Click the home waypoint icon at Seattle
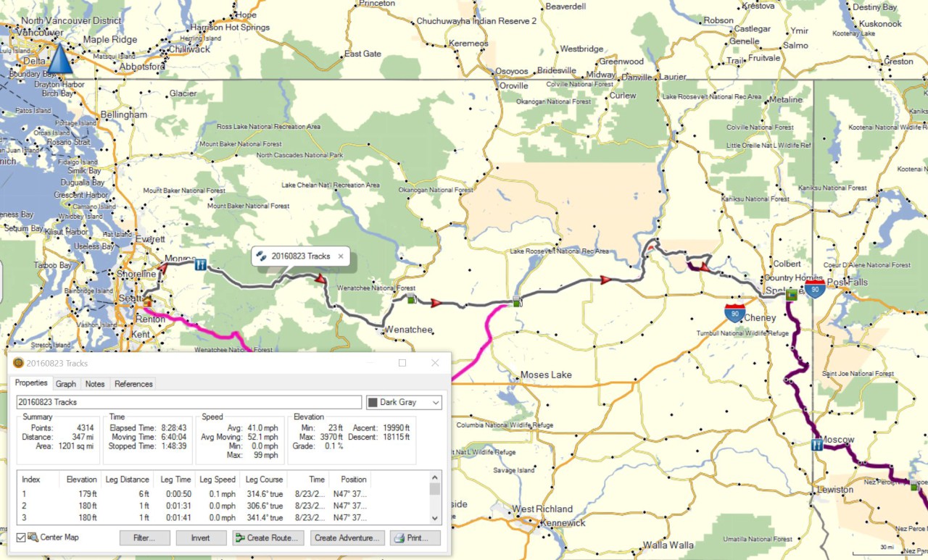 click(148, 301)
